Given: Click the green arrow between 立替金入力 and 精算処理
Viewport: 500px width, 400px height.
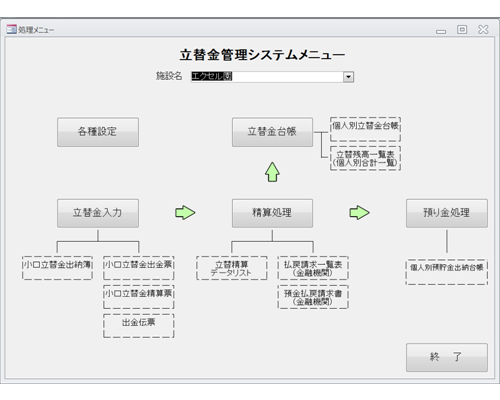Looking at the screenshot, I should click(x=185, y=213).
